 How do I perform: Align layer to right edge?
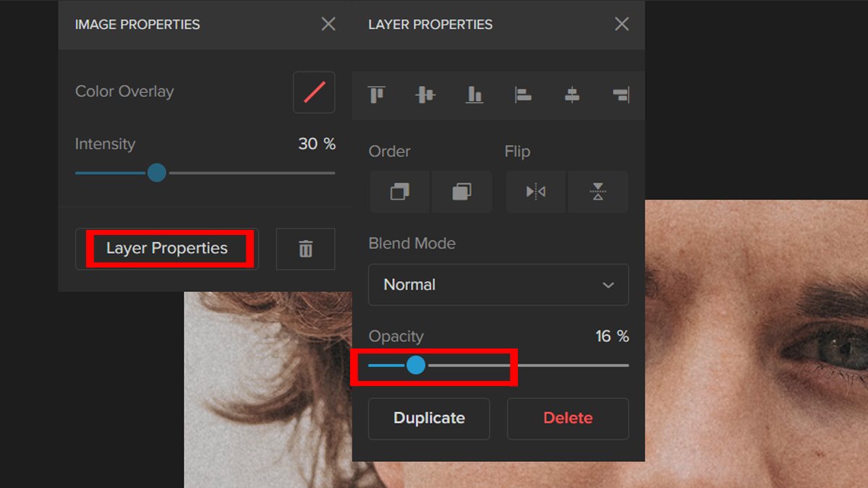tap(621, 95)
